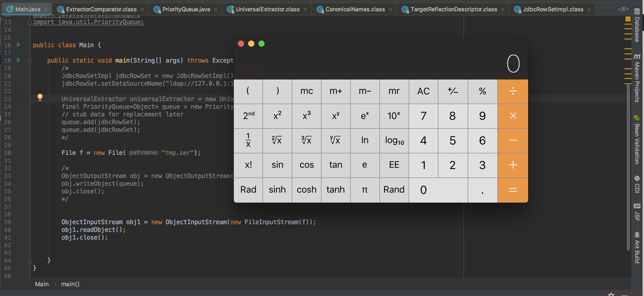Click the 1/x reciprocal key
Viewport: 644px width, 296px height.
248,141
